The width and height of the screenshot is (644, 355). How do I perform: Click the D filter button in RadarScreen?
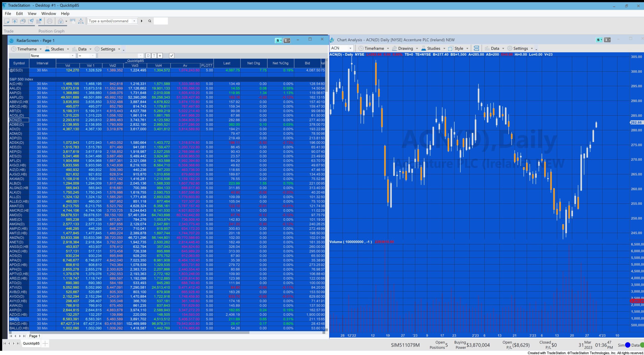[x=148, y=56]
